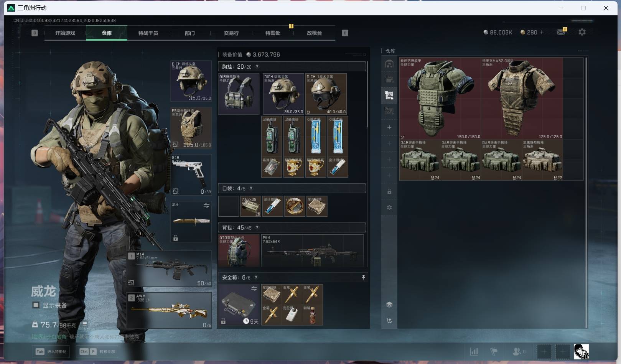Click the 进入特勤处 button
The height and width of the screenshot is (364, 621).
coord(51,351)
